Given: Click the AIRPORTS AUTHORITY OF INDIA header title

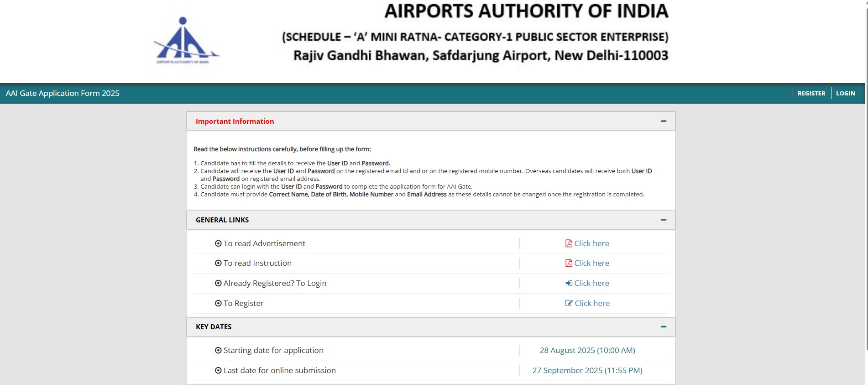Looking at the screenshot, I should click(526, 11).
